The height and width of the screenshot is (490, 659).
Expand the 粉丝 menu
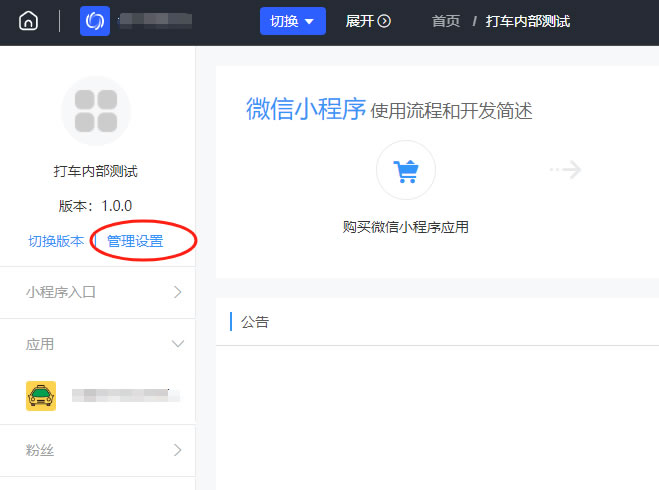(98, 450)
